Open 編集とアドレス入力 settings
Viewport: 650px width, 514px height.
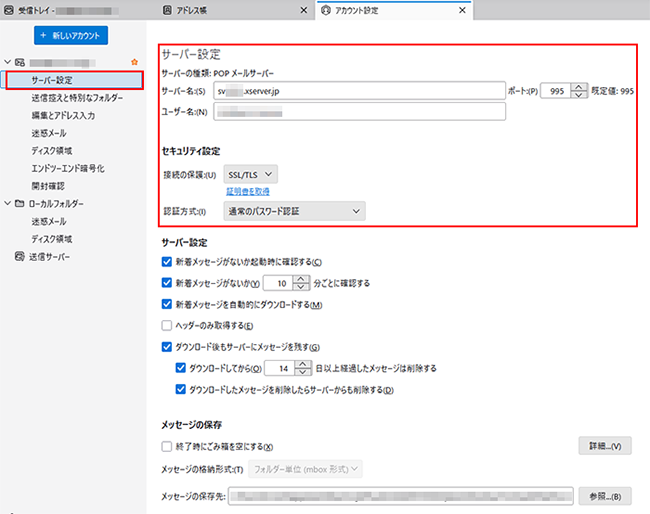click(63, 116)
